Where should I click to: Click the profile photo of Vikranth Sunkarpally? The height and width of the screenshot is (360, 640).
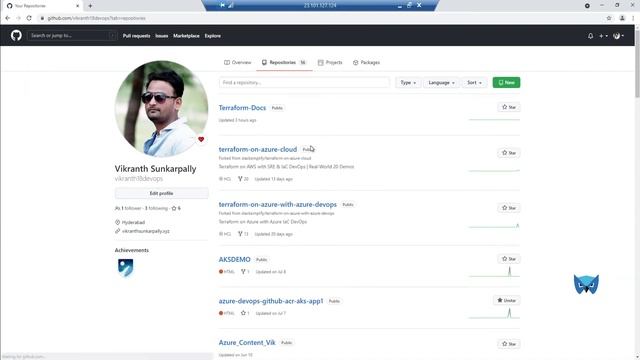click(161, 108)
